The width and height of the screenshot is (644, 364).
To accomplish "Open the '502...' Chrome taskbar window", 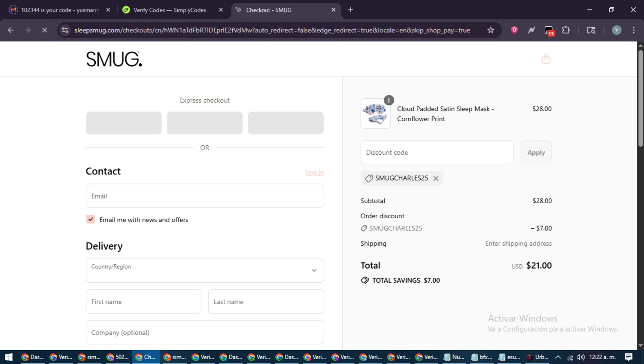I will [118, 357].
